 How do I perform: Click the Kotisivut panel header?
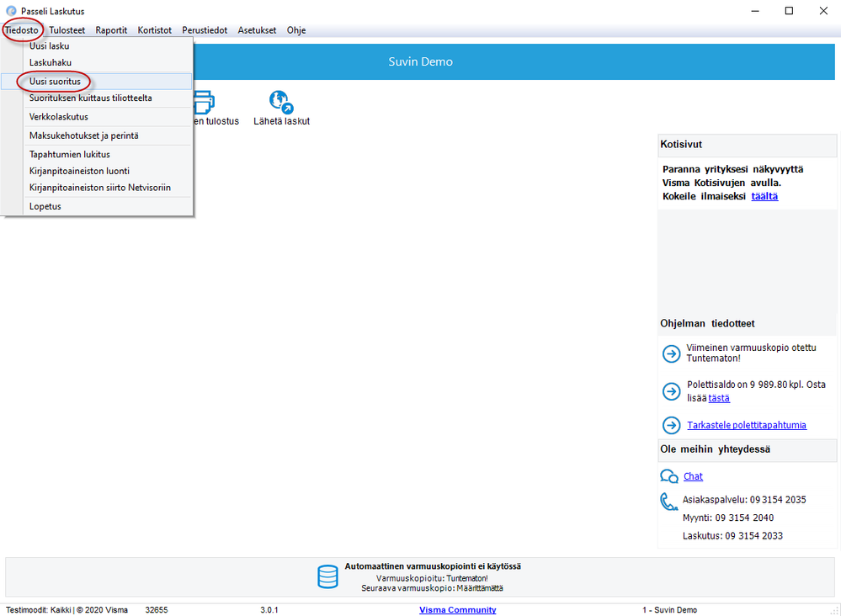(x=747, y=145)
